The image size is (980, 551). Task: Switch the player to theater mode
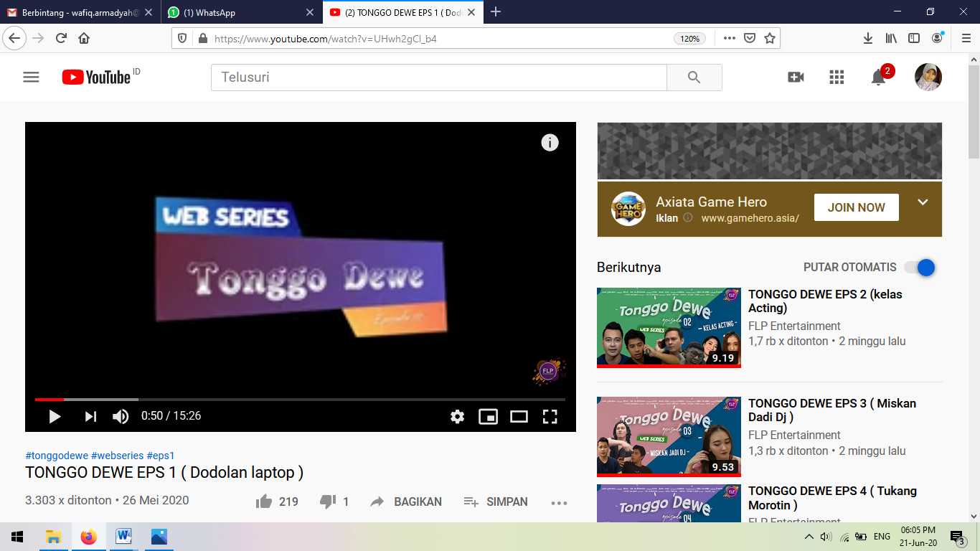pos(519,416)
